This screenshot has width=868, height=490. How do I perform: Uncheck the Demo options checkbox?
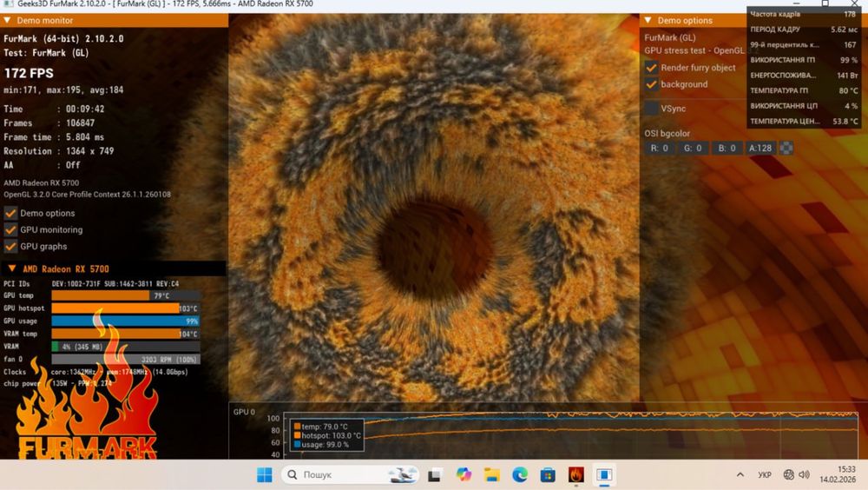click(x=10, y=214)
